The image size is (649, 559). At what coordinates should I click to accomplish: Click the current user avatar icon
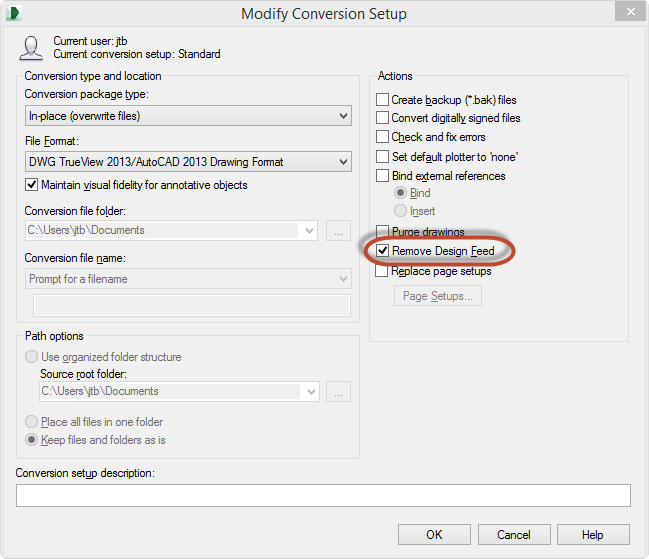pyautogui.click(x=31, y=48)
